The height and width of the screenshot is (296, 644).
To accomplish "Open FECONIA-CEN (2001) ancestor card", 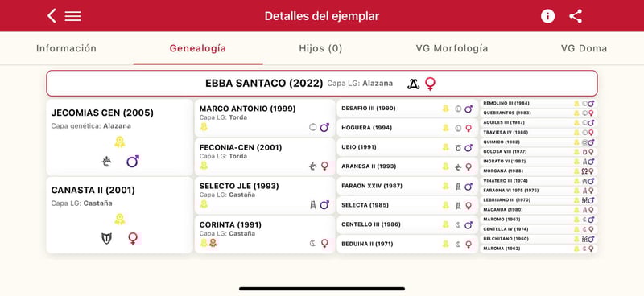I will [x=265, y=156].
